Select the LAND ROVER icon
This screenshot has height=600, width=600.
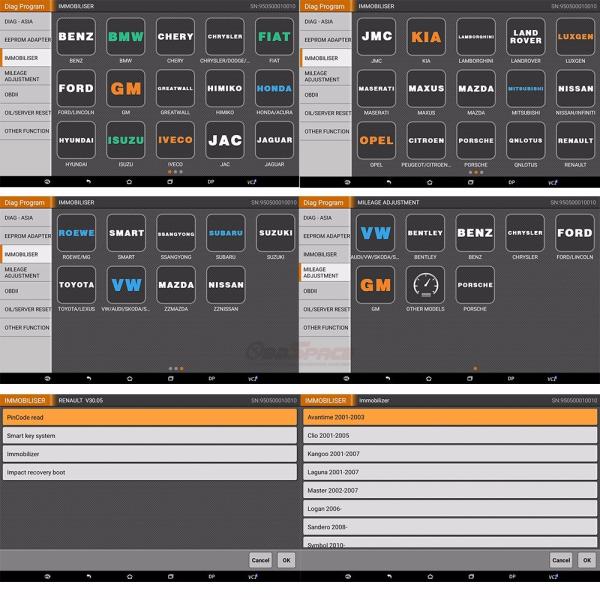tap(526, 37)
